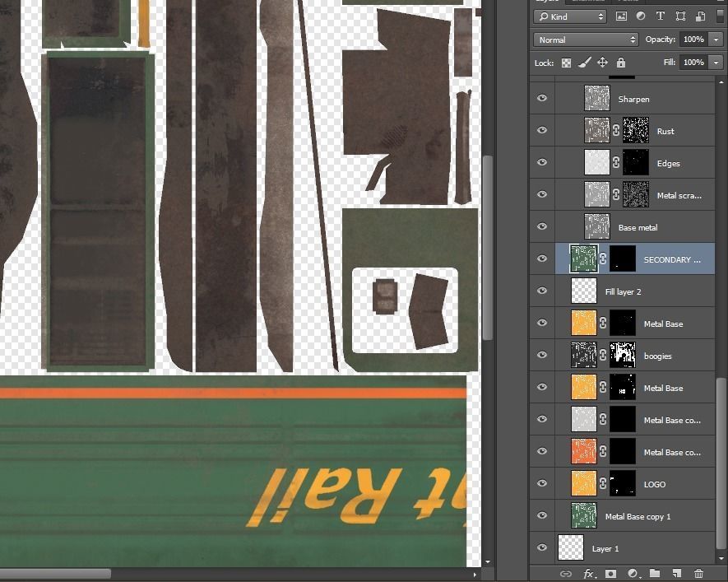Click canvas horizontal scrollbar thumb
Image resolution: width=728 pixels, height=582 pixels.
click(55, 574)
